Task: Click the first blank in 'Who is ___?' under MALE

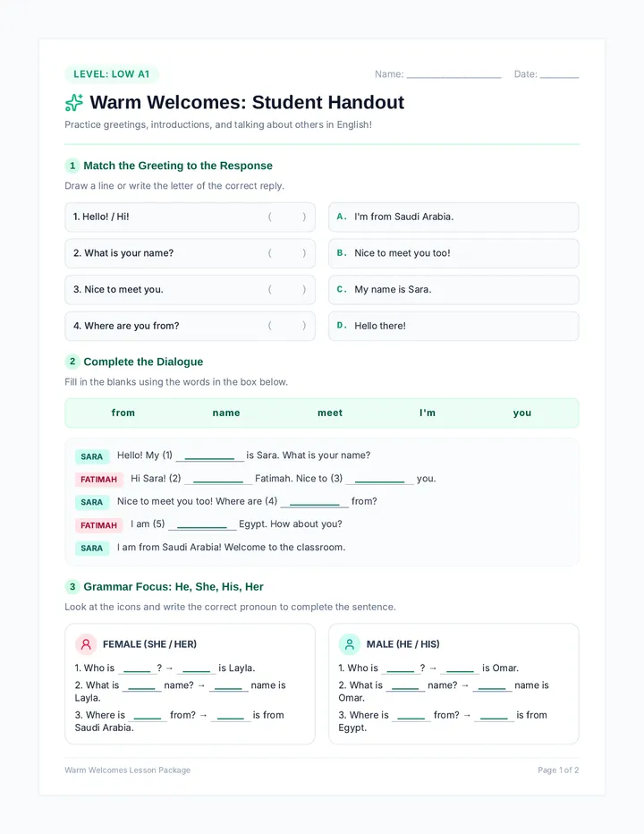Action: click(x=401, y=668)
